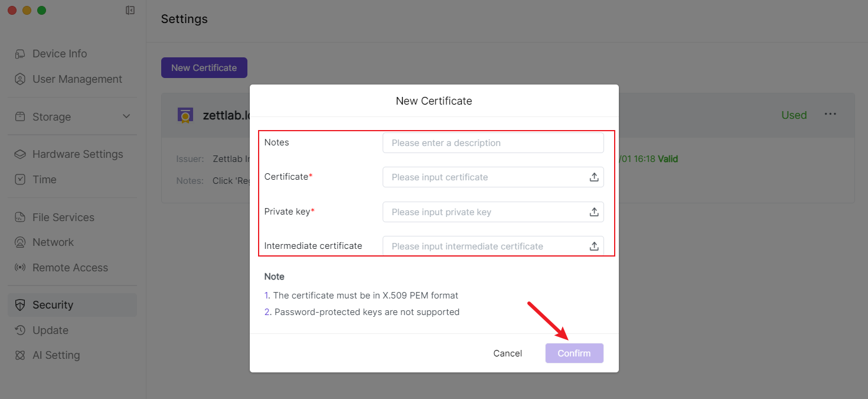Click the Intermediate certificate text field
This screenshot has height=399, width=868.
click(x=484, y=246)
